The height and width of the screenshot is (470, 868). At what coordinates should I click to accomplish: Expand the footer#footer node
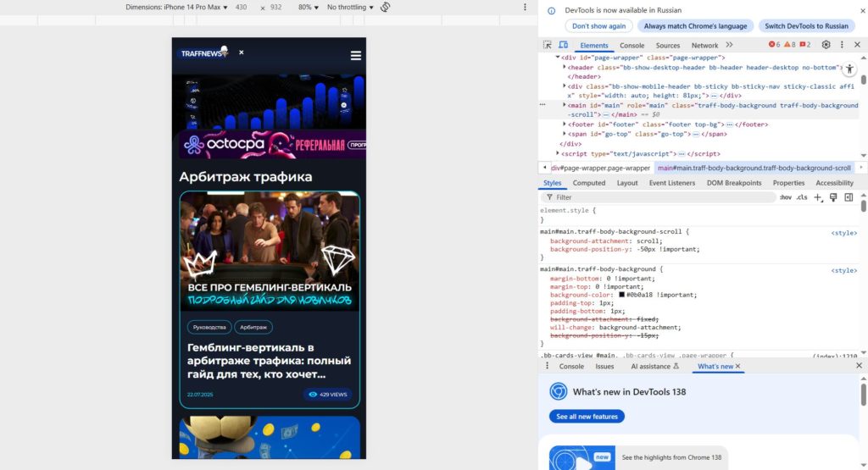564,124
